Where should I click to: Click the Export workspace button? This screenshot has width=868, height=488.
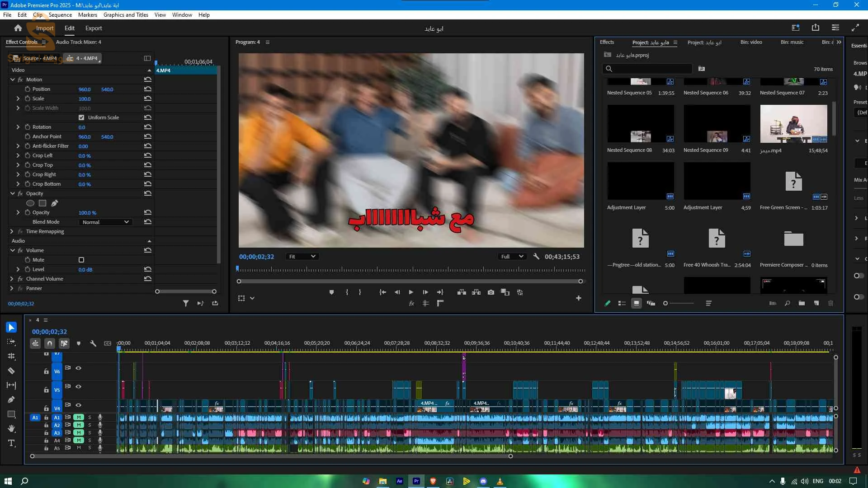pos(94,28)
